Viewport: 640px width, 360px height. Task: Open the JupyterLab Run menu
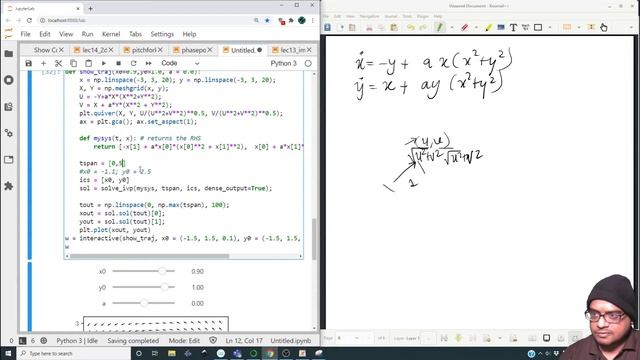click(87, 34)
